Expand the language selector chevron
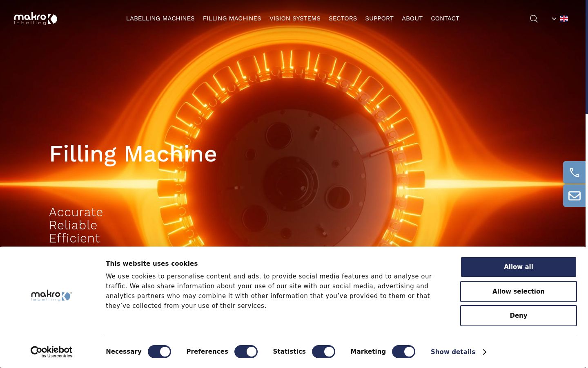 (x=554, y=18)
